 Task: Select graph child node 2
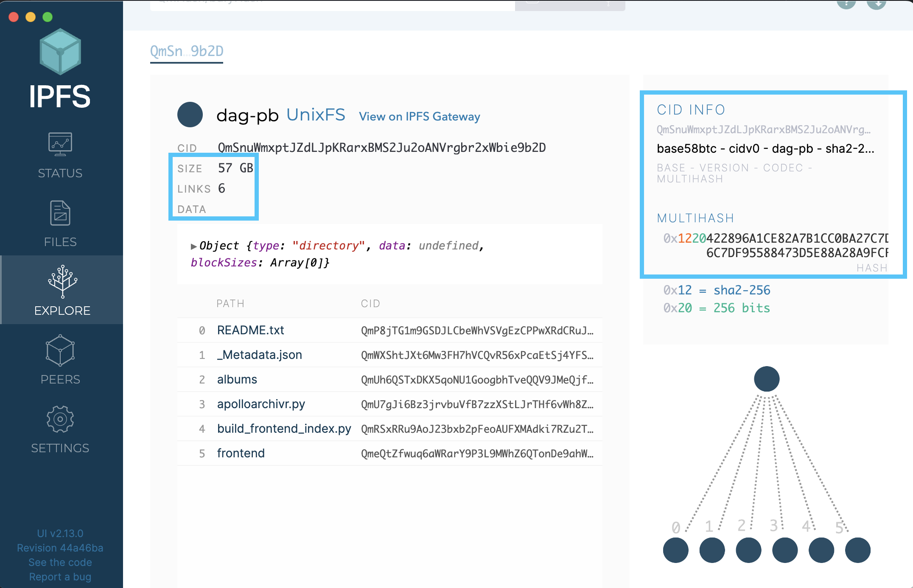coord(748,550)
